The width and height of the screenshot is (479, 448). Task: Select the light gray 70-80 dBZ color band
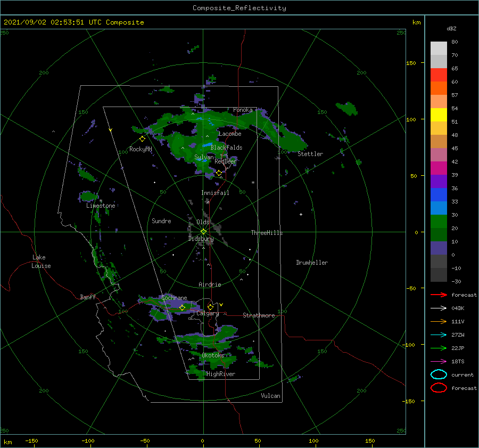439,48
